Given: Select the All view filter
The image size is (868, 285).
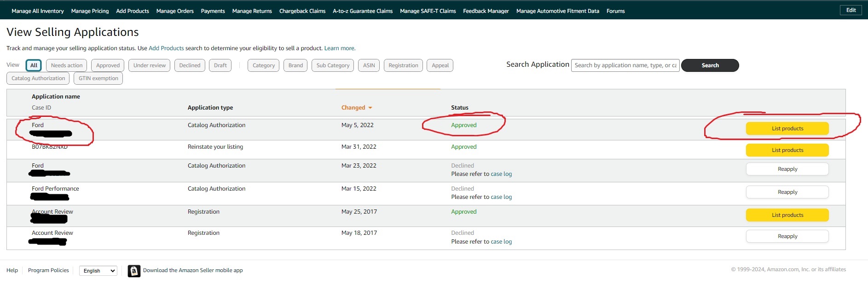Looking at the screenshot, I should click(34, 65).
